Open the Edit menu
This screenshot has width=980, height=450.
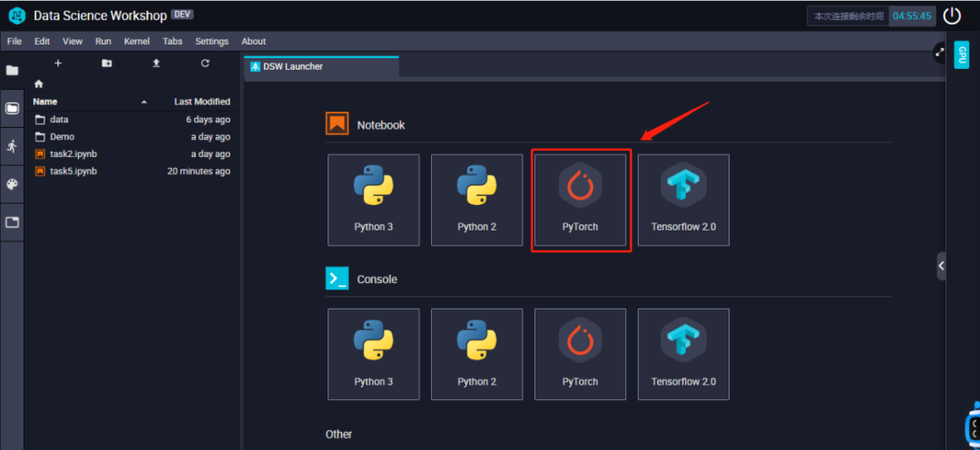[x=42, y=41]
